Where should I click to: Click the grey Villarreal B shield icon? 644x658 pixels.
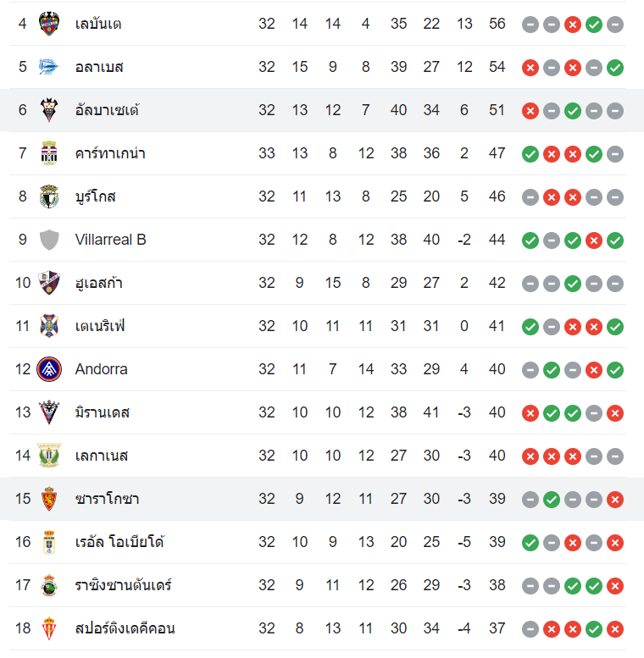[x=49, y=240]
